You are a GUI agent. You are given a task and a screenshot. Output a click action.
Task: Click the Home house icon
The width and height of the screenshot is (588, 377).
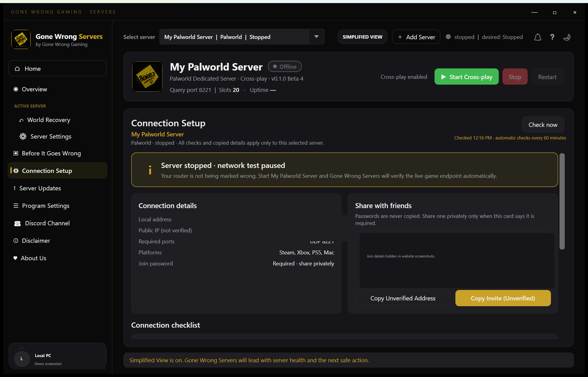pyautogui.click(x=17, y=69)
